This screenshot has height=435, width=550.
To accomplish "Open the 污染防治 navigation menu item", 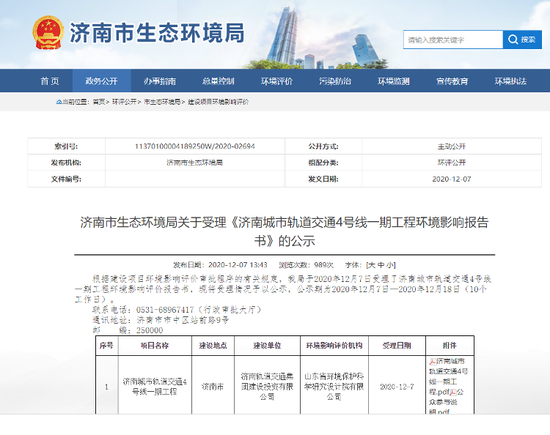I will [x=335, y=81].
